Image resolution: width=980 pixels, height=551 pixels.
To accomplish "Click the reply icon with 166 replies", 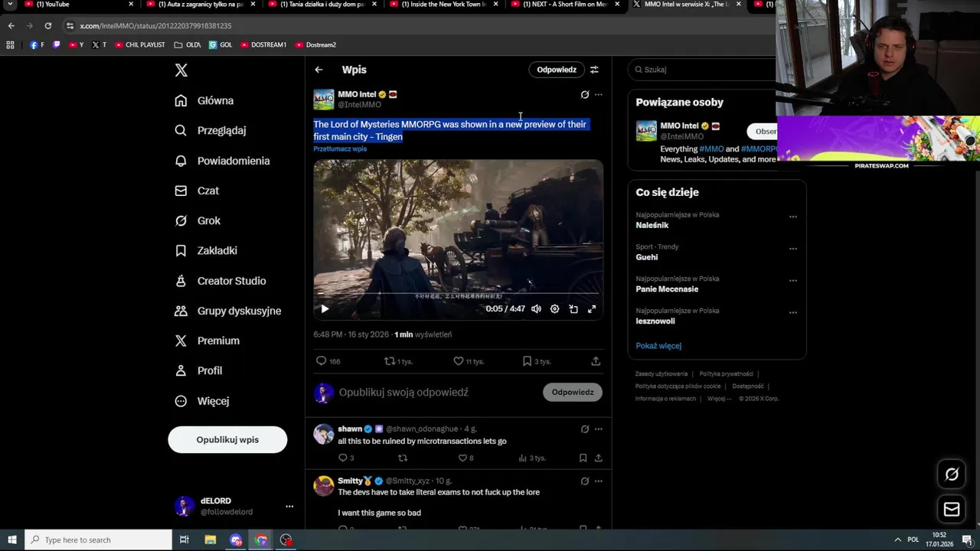I will click(x=328, y=361).
